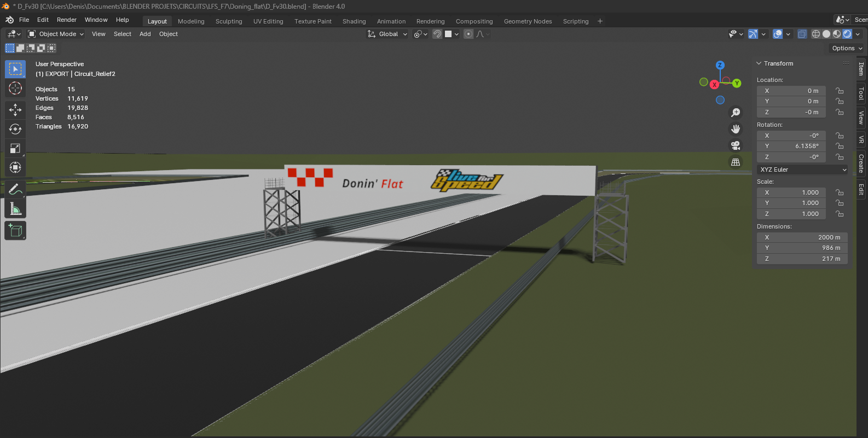The image size is (868, 438).
Task: Open the Render menu
Action: pyautogui.click(x=67, y=20)
